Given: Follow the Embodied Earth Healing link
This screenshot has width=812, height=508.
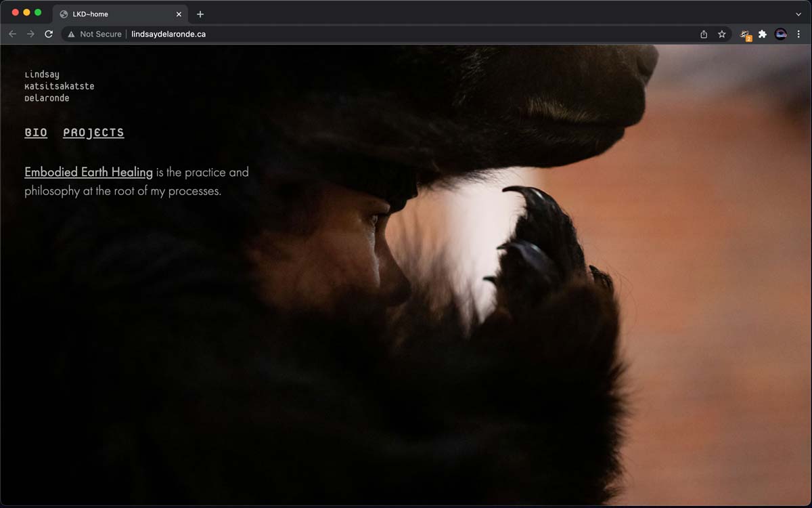Looking at the screenshot, I should 89,172.
